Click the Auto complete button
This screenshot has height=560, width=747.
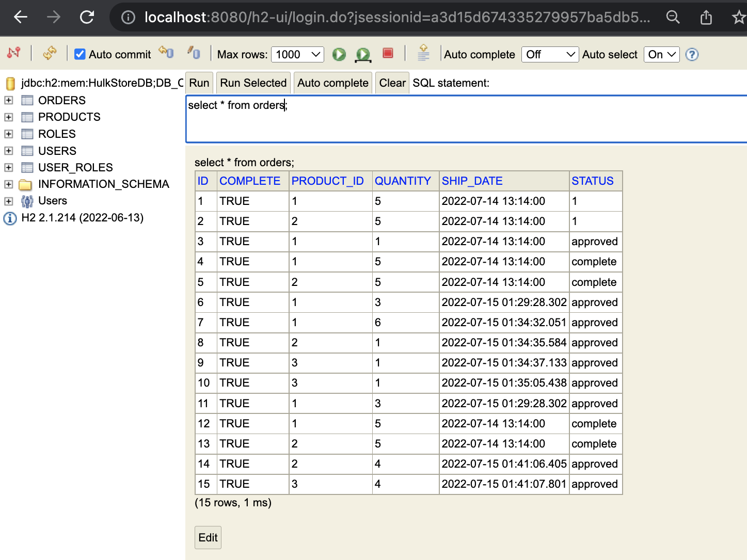pos(333,83)
